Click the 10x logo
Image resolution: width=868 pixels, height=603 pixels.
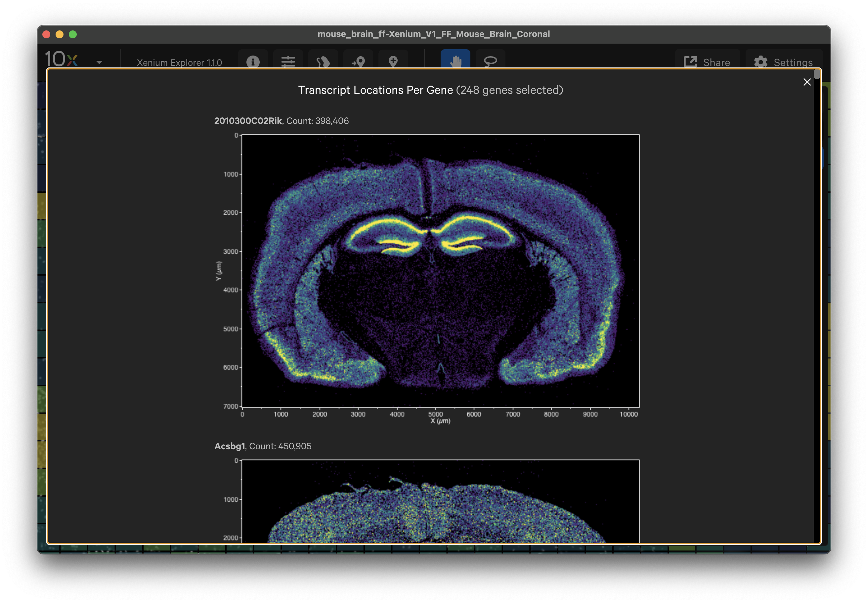pyautogui.click(x=62, y=59)
